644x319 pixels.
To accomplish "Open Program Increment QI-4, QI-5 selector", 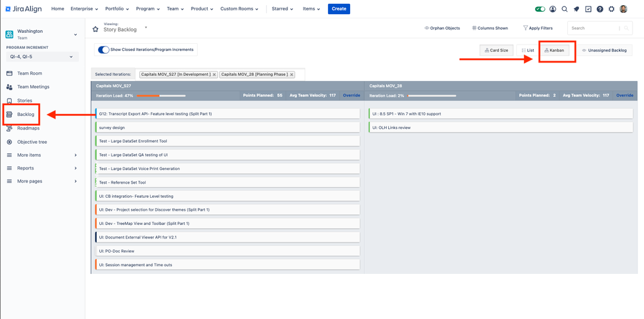I will (x=42, y=57).
